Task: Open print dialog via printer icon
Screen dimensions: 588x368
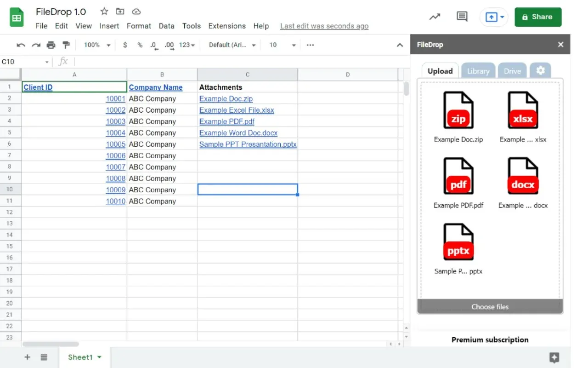Action: 51,45
